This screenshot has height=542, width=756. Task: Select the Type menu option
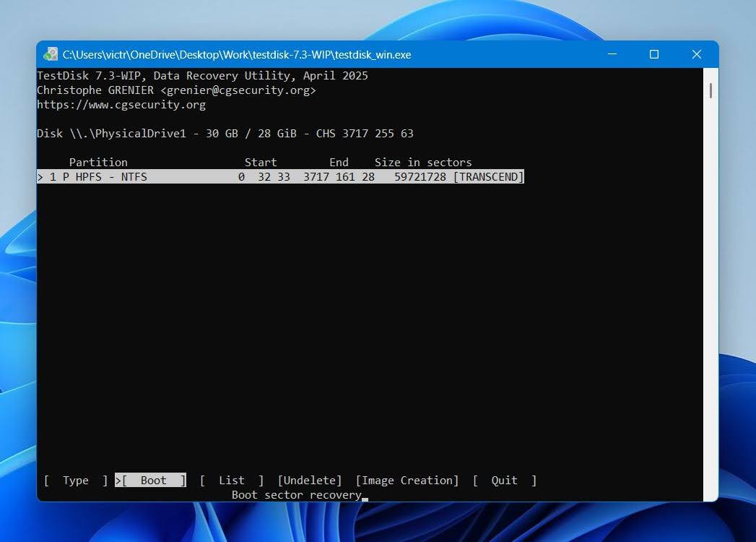click(75, 481)
